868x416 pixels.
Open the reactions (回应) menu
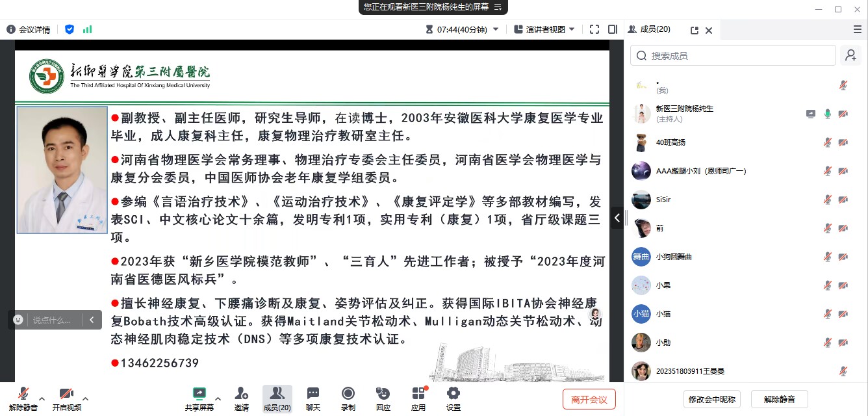coord(383,398)
